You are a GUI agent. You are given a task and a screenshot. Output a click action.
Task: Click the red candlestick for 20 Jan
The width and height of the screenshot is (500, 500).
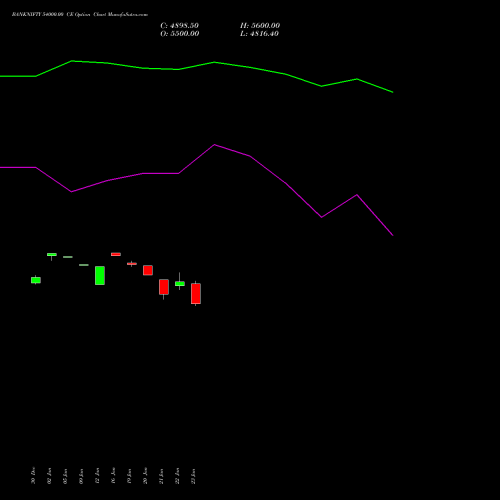point(148,270)
